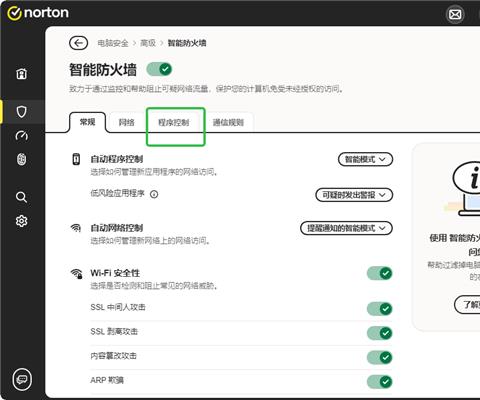Click the 了解 button in side card
The image size is (480, 400).
467,304
